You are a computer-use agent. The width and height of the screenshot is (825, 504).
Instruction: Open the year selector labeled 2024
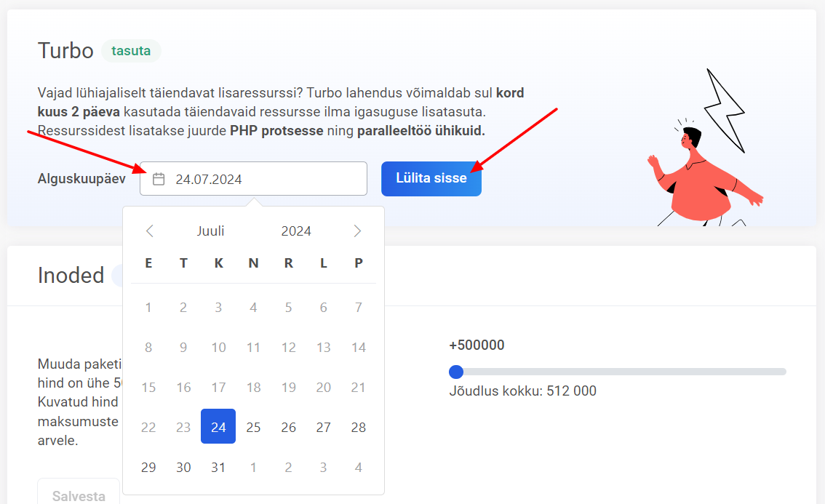tap(296, 231)
